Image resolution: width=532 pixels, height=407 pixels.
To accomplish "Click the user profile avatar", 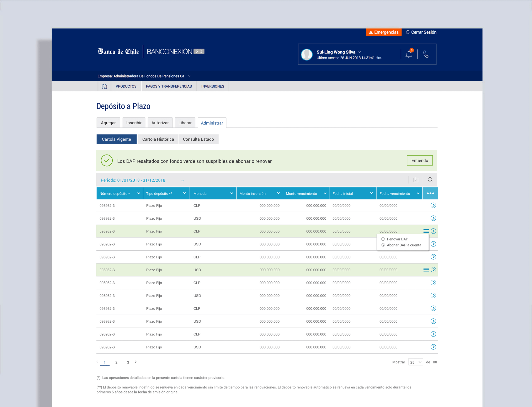I will click(307, 54).
